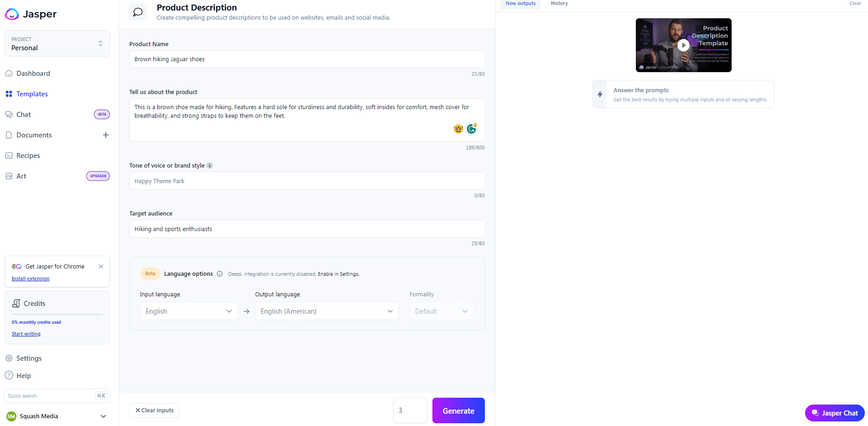The height and width of the screenshot is (426, 868).
Task: Click the Grammarly icon in description box
Action: point(472,129)
